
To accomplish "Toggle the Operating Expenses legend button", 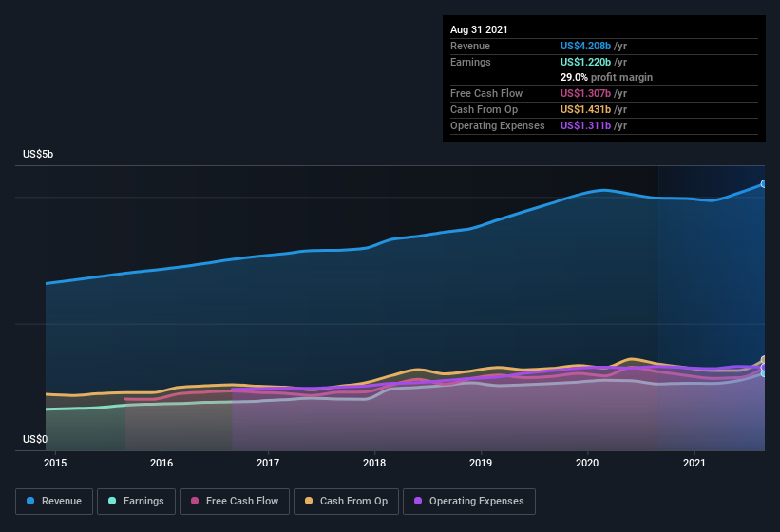I will click(469, 502).
